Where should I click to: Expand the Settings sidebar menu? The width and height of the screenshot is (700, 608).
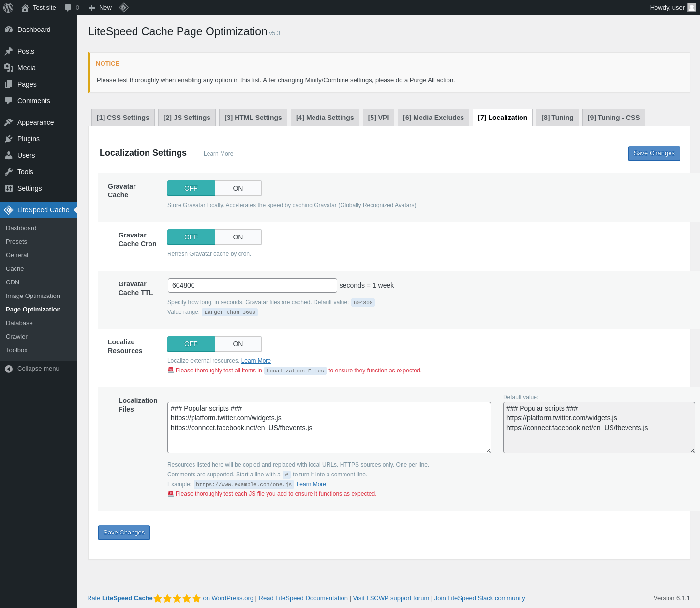click(30, 188)
